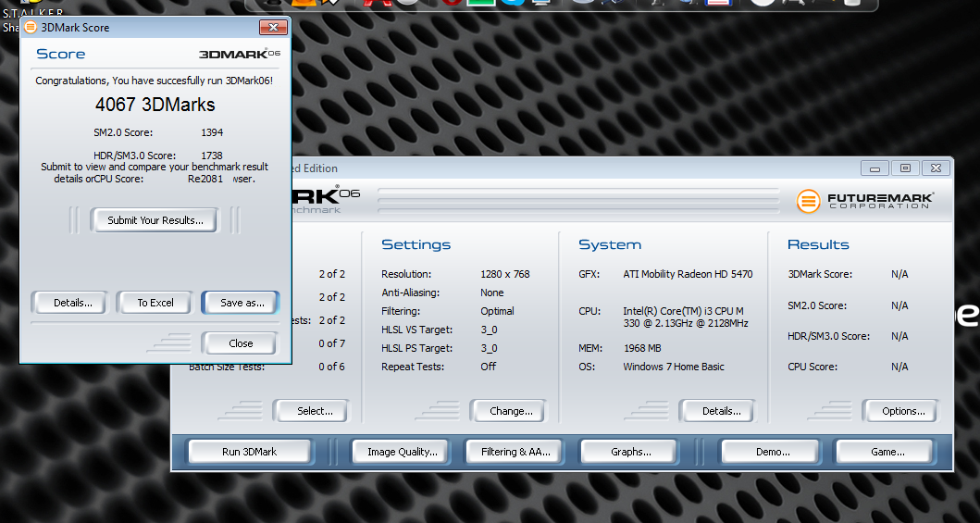Launch the Demo... button
The image size is (980, 523).
(773, 451)
